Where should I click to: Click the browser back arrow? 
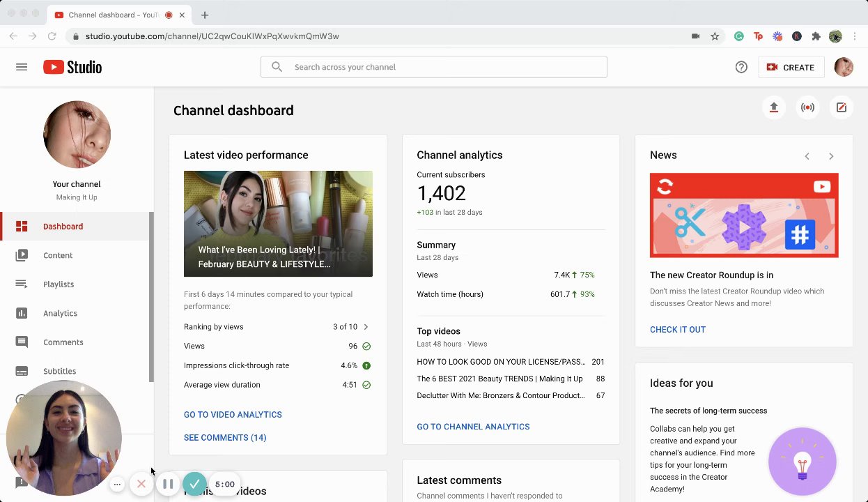(x=13, y=36)
